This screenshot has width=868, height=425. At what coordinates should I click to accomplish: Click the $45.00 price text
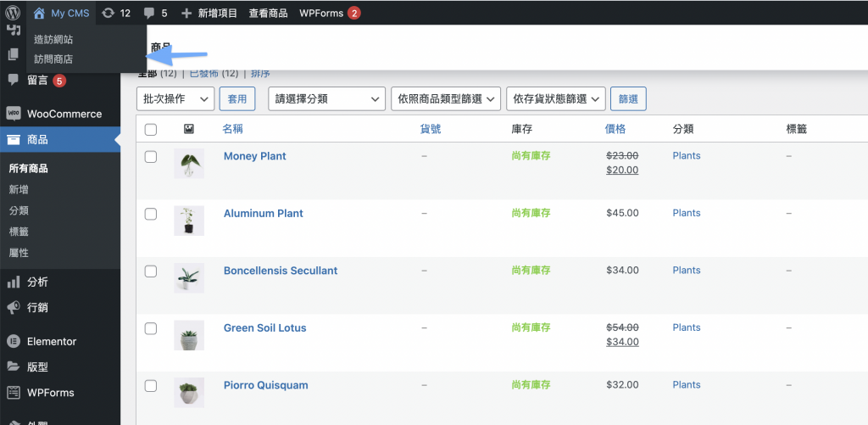coord(623,213)
